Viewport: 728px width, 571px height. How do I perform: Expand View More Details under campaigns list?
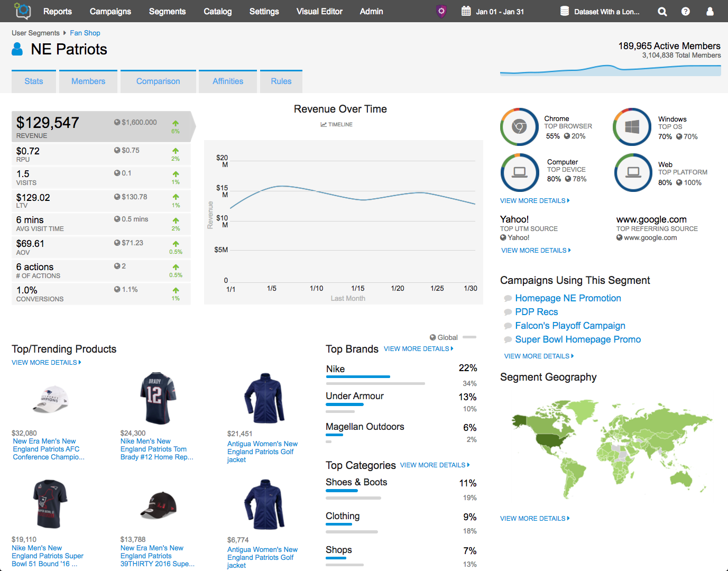[x=539, y=356]
